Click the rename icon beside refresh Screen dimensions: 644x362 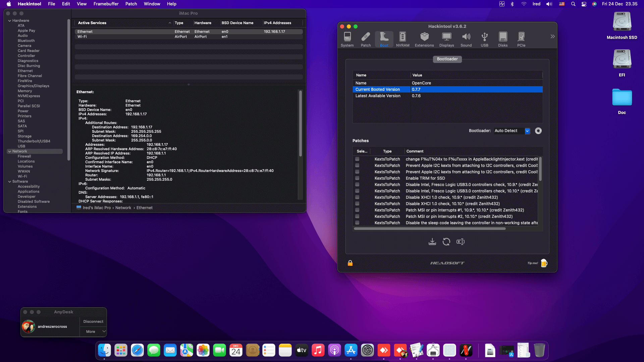click(x=461, y=242)
